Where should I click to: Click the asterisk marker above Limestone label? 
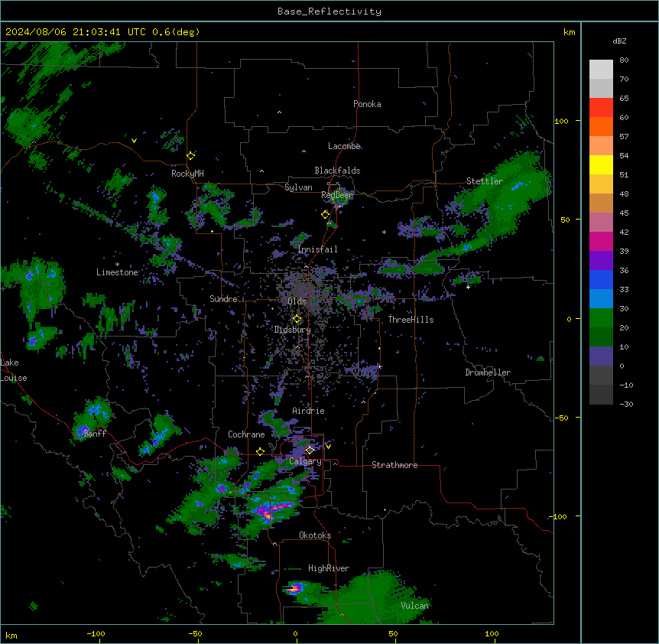[117, 265]
